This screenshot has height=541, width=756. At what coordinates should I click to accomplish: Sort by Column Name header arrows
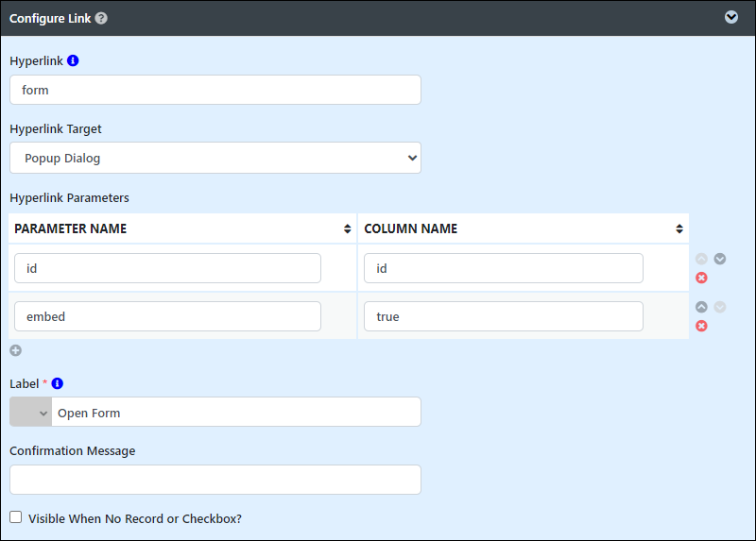(679, 228)
